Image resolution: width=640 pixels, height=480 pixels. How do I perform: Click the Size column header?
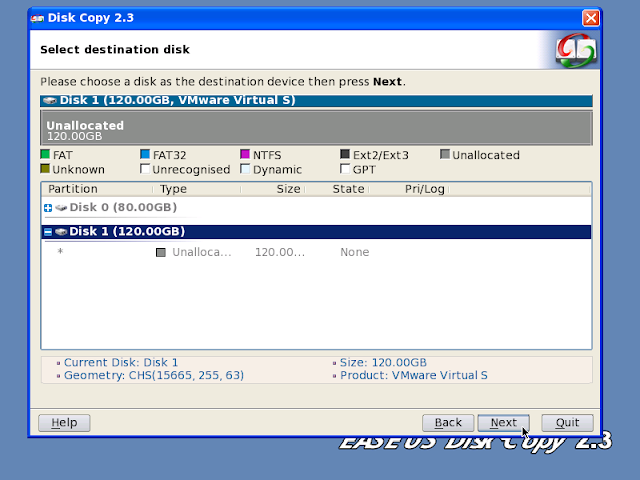[288, 189]
